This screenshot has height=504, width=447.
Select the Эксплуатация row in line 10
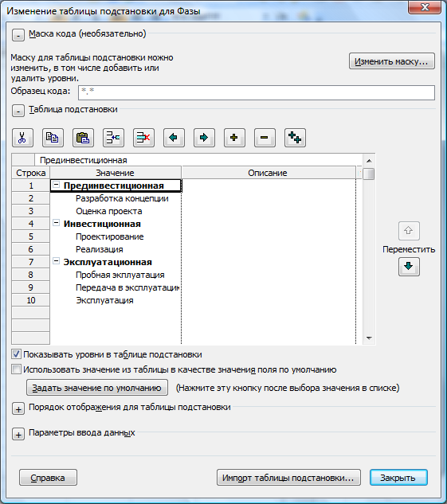tap(116, 300)
